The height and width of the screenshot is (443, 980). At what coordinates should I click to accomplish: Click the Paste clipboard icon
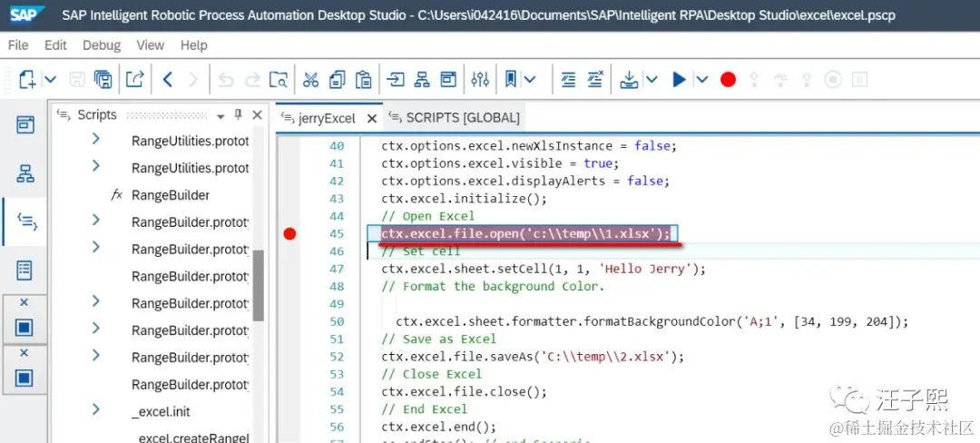(x=363, y=79)
